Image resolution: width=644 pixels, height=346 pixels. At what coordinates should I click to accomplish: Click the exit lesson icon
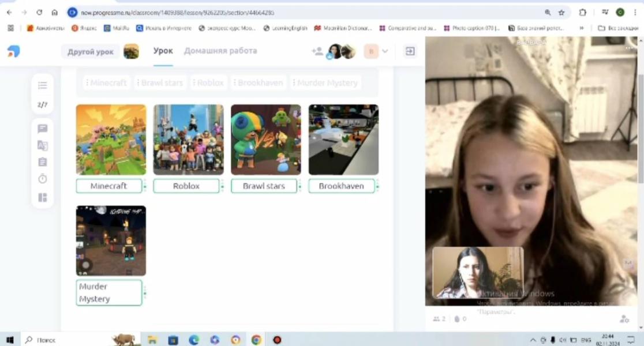point(410,51)
